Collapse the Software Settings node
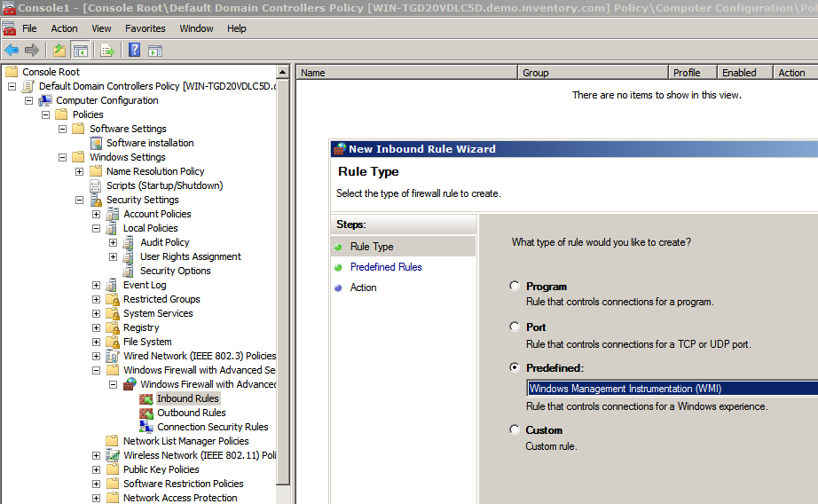The image size is (818, 504). pyautogui.click(x=63, y=129)
